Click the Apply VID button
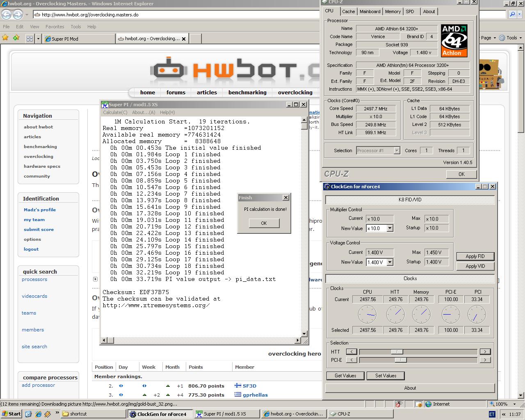The height and width of the screenshot is (420, 525). [475, 266]
